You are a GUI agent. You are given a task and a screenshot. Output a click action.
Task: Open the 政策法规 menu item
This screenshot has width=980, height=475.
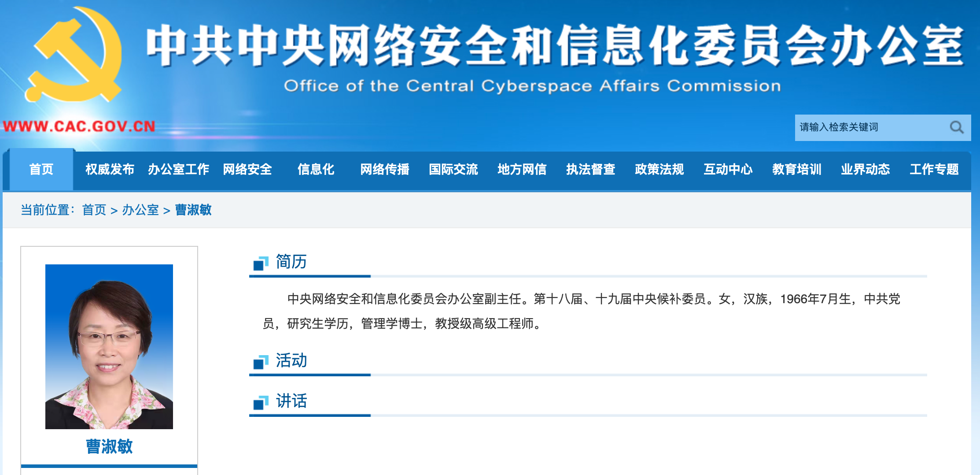click(x=659, y=170)
